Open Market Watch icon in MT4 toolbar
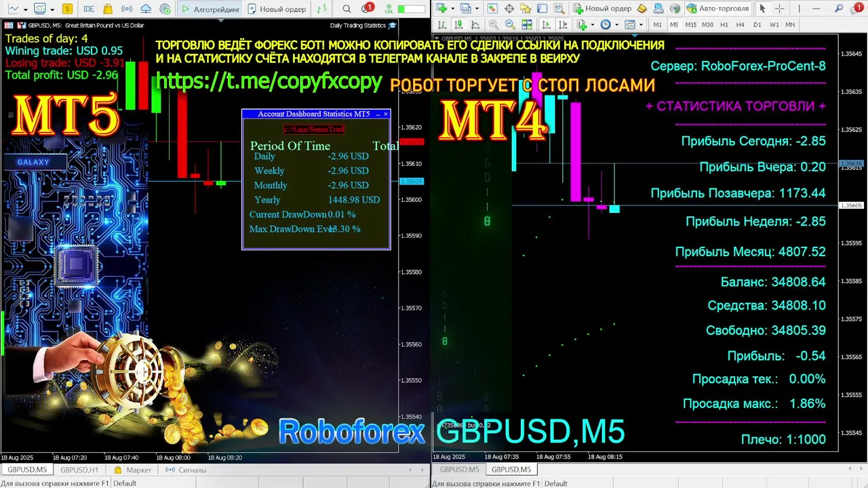 click(492, 9)
